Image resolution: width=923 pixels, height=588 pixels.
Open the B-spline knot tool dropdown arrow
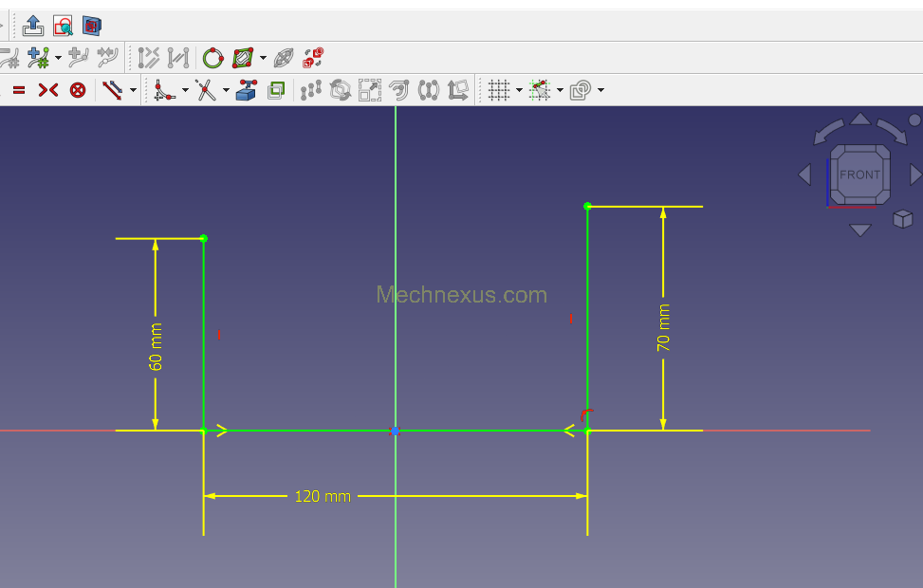58,58
